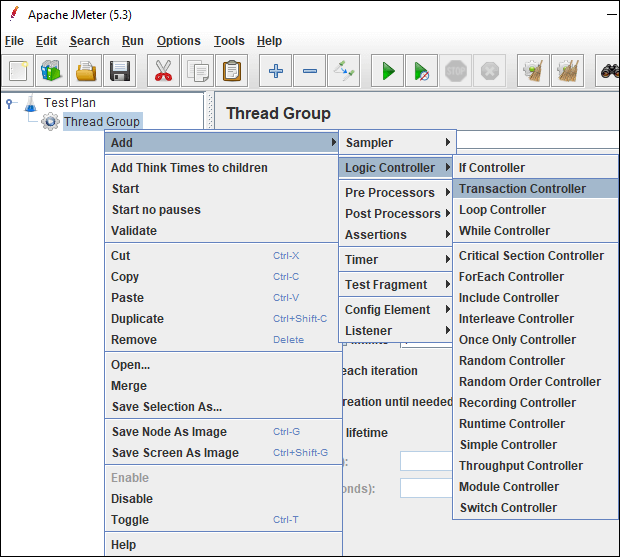Open the Edit menu

click(x=46, y=41)
